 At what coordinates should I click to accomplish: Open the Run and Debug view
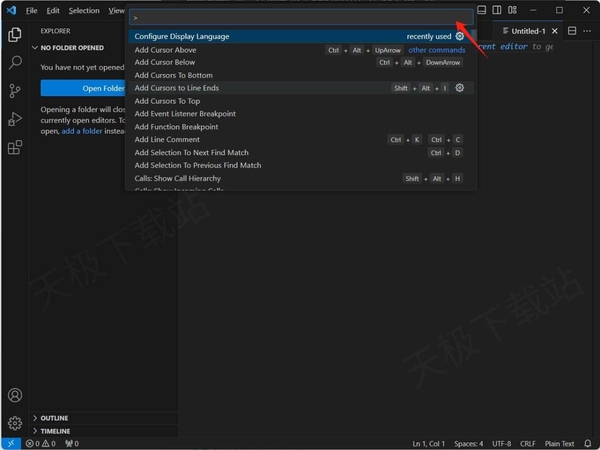coord(15,119)
